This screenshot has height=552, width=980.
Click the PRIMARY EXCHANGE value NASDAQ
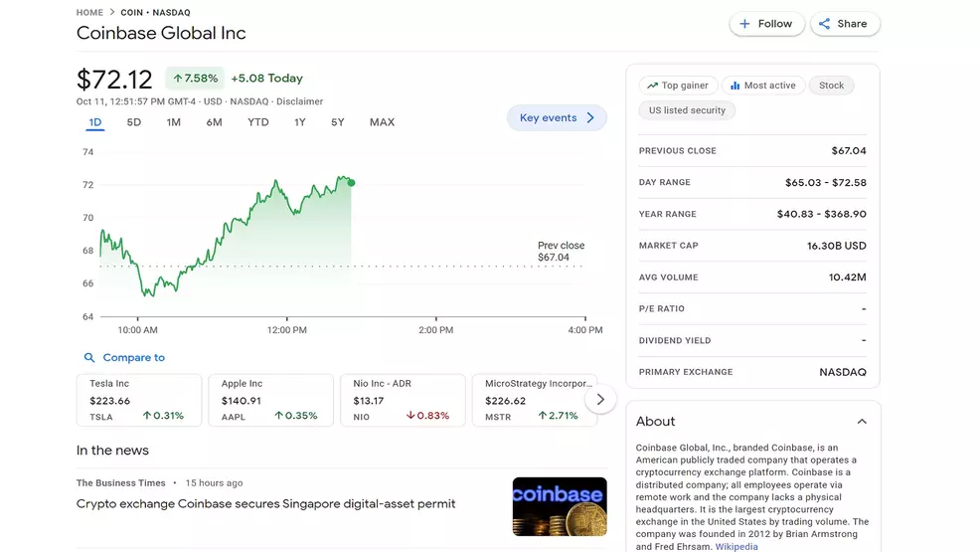coord(843,372)
